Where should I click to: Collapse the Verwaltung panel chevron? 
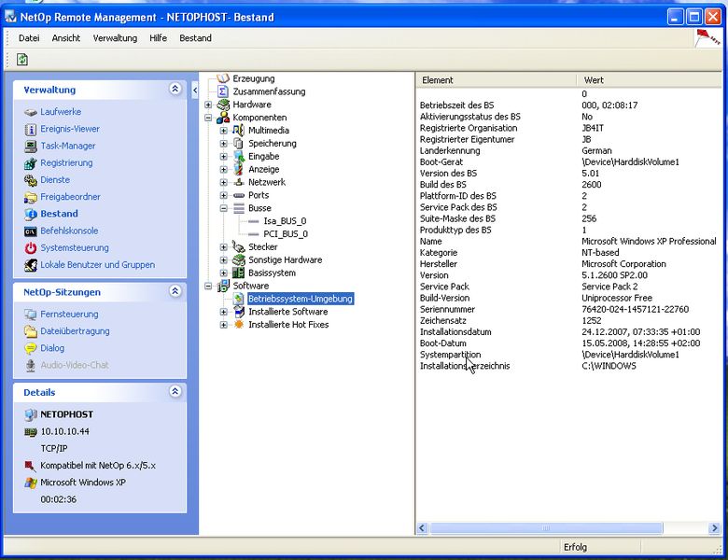point(175,89)
